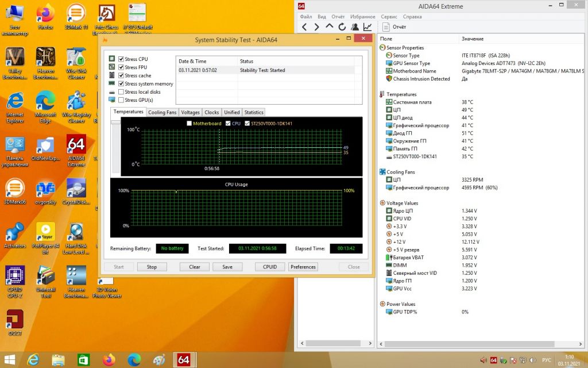Open File Explorer from the taskbar
Image resolution: width=588 pixels, height=368 pixels.
pyautogui.click(x=58, y=360)
